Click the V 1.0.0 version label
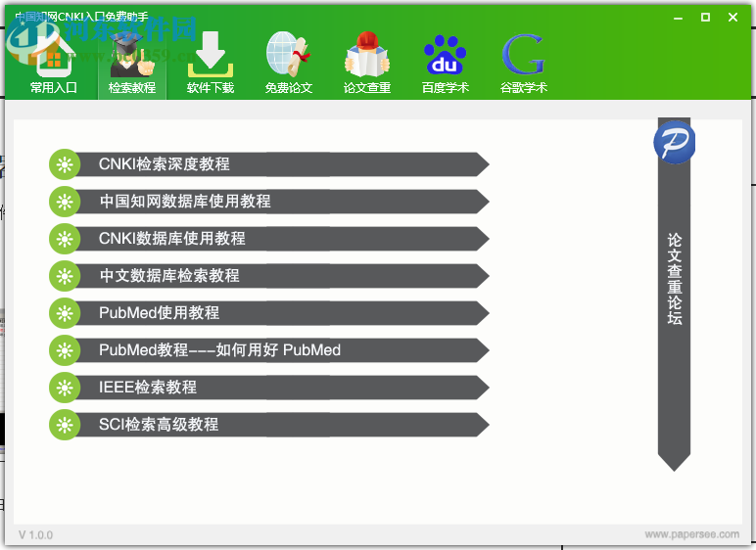756x550 pixels. point(35,534)
